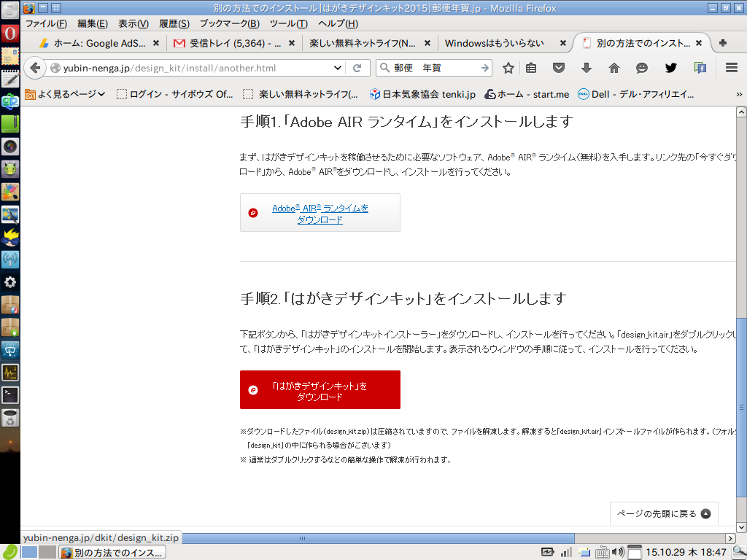Image resolution: width=747 pixels, height=560 pixels.
Task: Switch to the 楽しい無料ネットライフ tab
Action: [x=370, y=43]
